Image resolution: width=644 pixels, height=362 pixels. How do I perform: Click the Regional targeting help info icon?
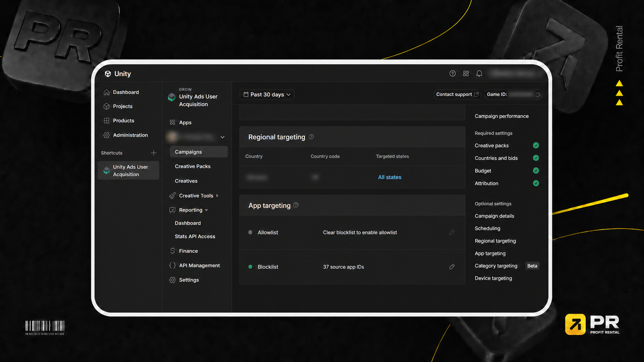[311, 137]
